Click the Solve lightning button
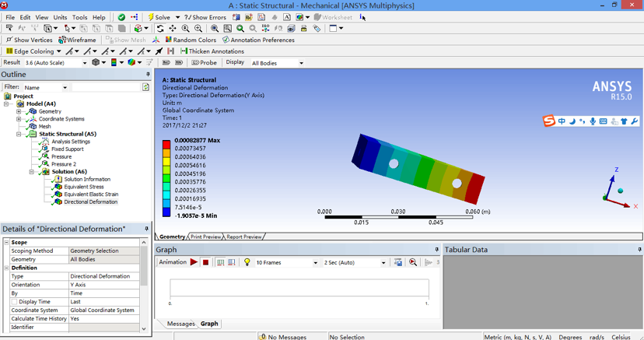The height and width of the screenshot is (340, 644). point(159,17)
